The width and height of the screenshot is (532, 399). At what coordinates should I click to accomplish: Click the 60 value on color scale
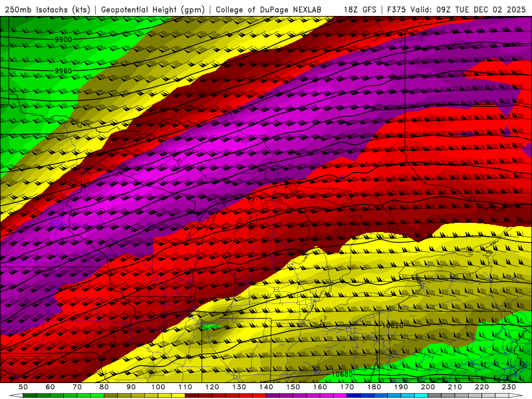50,387
